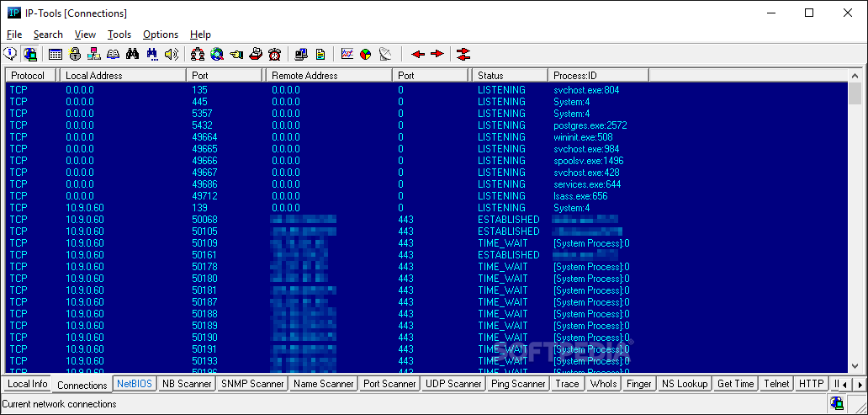Switch to the UDP Scanner tab

point(453,383)
